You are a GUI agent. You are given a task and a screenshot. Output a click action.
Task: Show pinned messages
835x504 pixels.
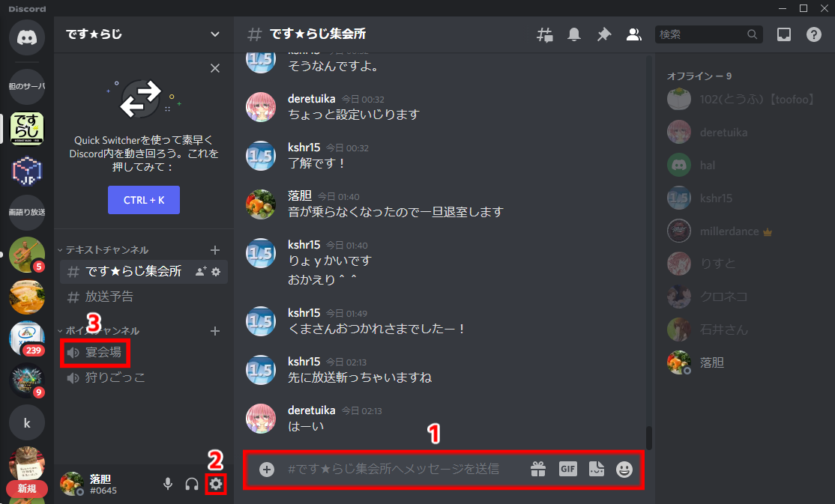click(604, 34)
